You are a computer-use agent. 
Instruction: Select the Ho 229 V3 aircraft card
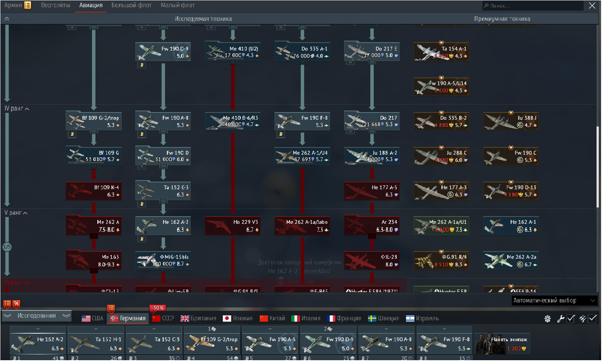pyautogui.click(x=233, y=226)
